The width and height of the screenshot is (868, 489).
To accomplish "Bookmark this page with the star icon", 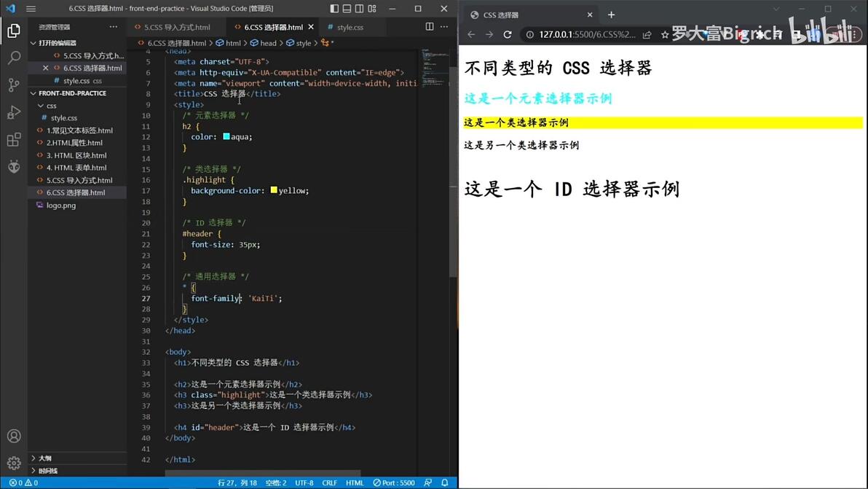I will tap(665, 34).
